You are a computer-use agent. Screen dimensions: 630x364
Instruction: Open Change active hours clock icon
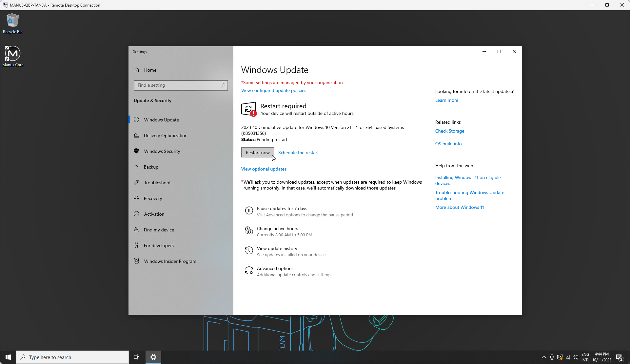[249, 231]
